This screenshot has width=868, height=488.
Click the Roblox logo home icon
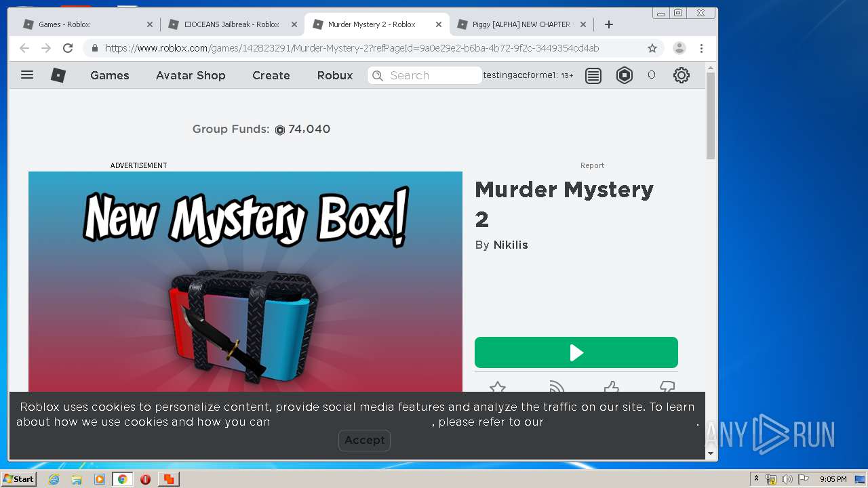tap(58, 75)
